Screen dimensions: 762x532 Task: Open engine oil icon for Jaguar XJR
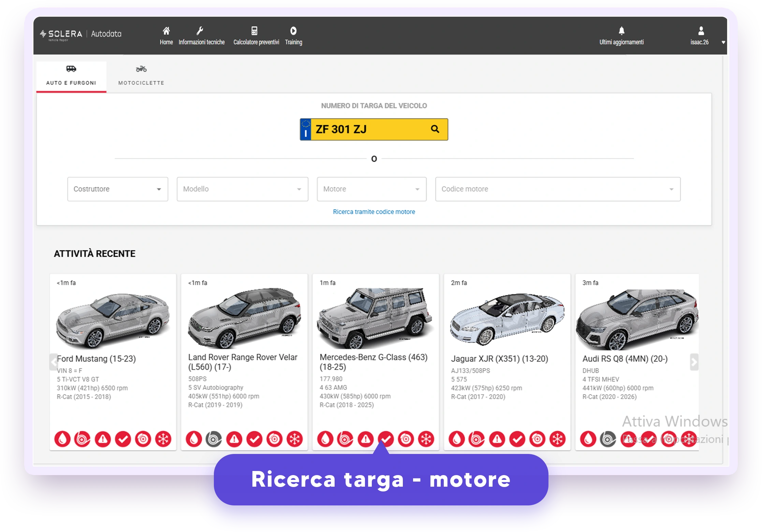[457, 439]
